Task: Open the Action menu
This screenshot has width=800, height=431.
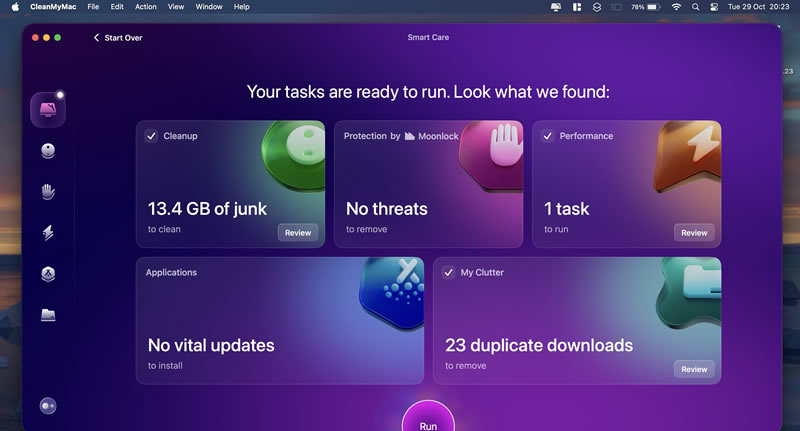Action: tap(145, 7)
